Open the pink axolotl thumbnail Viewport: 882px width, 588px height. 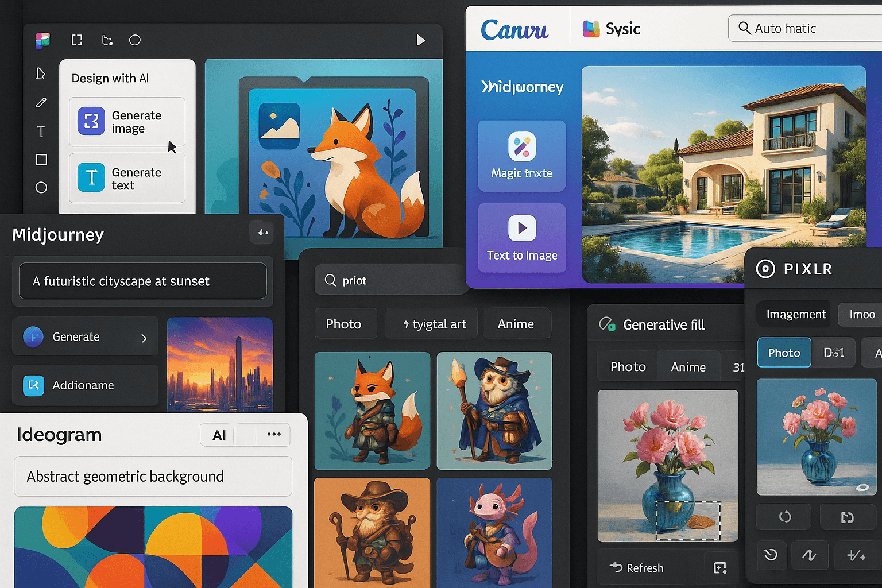point(494,532)
